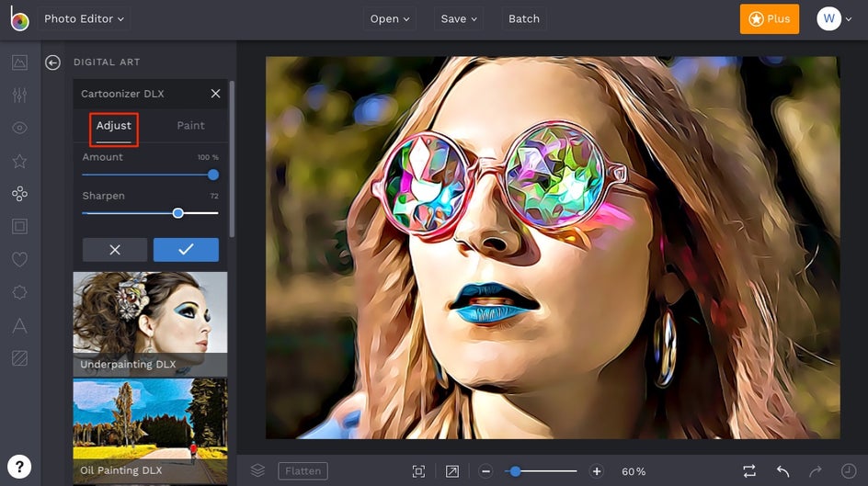Open the layers icon beside Flatten
This screenshot has width=868, height=486.
(x=258, y=470)
